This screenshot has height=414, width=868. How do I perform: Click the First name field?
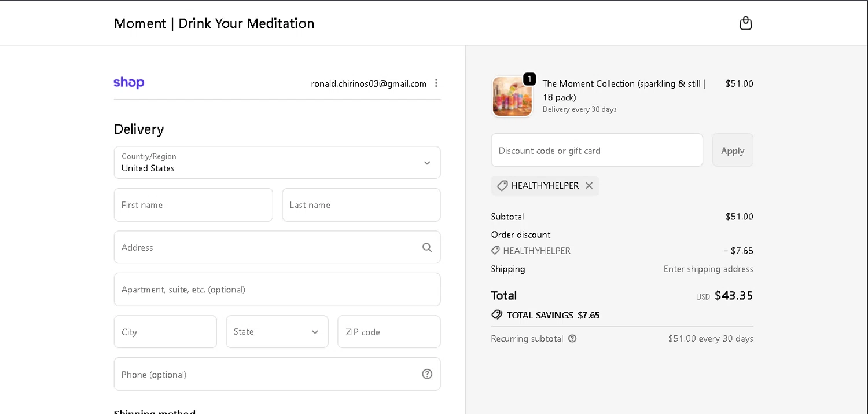(193, 205)
